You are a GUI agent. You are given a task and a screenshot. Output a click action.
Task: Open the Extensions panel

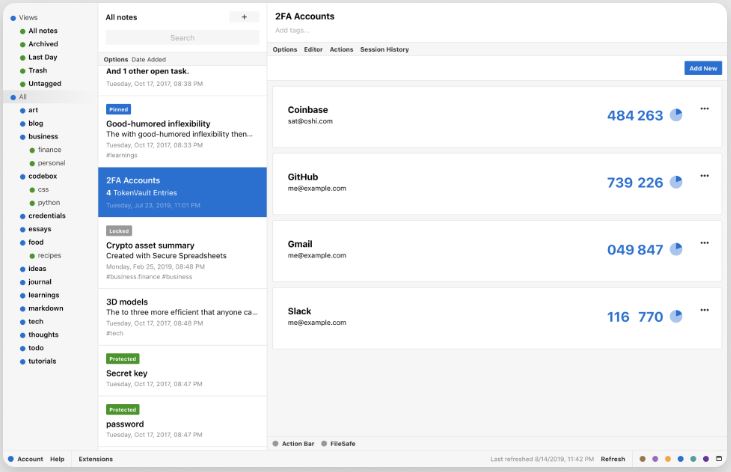(x=96, y=459)
